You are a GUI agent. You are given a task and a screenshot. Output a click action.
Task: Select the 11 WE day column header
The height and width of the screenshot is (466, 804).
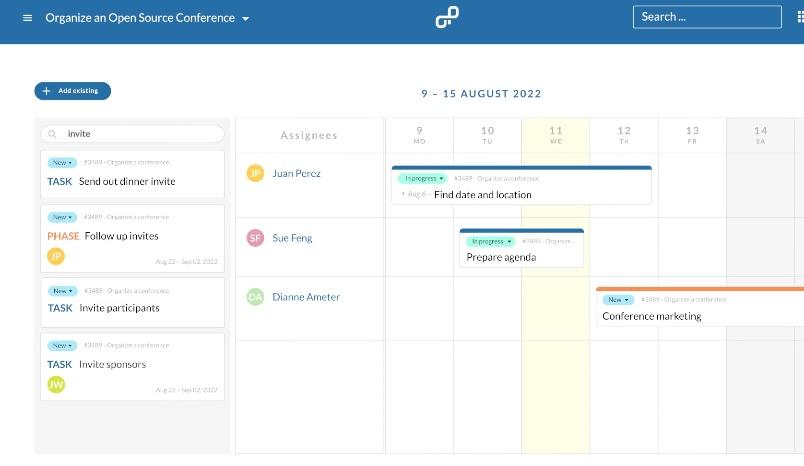pyautogui.click(x=555, y=135)
